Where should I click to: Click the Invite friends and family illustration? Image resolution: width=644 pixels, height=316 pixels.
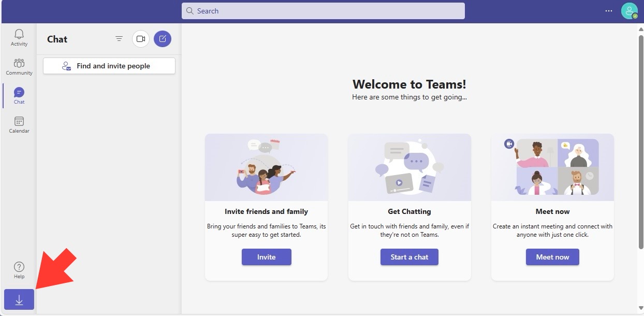pos(266,167)
